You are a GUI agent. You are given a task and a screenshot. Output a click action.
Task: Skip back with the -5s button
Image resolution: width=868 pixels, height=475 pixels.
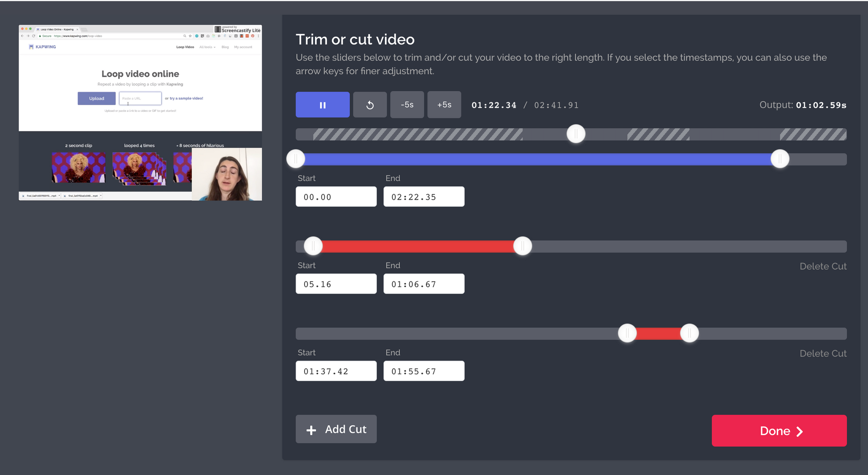click(x=407, y=105)
